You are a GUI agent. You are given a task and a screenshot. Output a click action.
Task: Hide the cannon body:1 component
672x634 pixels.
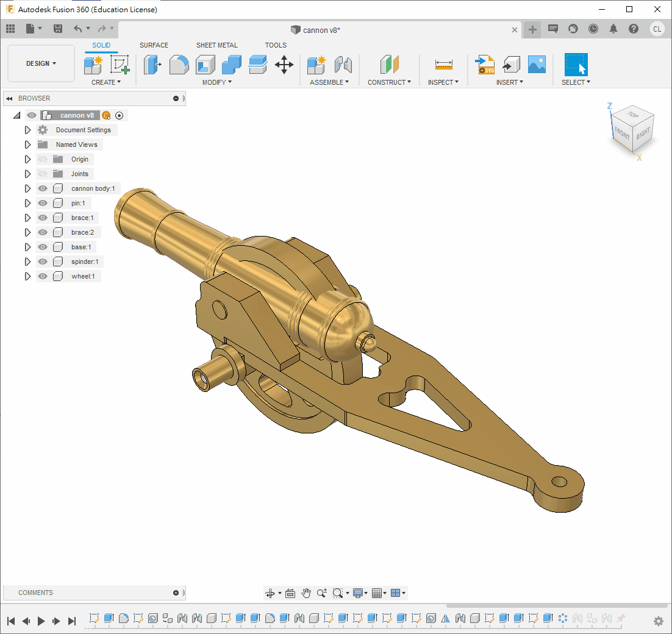click(x=43, y=188)
